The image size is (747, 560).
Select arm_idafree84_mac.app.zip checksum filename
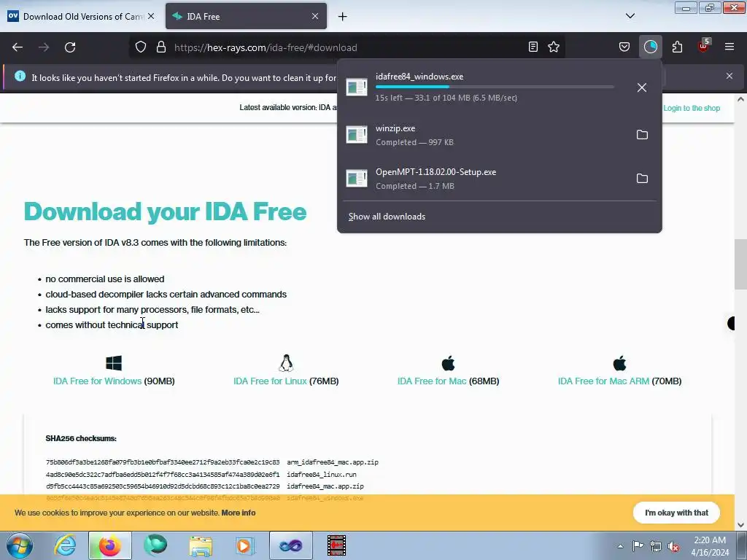click(x=333, y=462)
